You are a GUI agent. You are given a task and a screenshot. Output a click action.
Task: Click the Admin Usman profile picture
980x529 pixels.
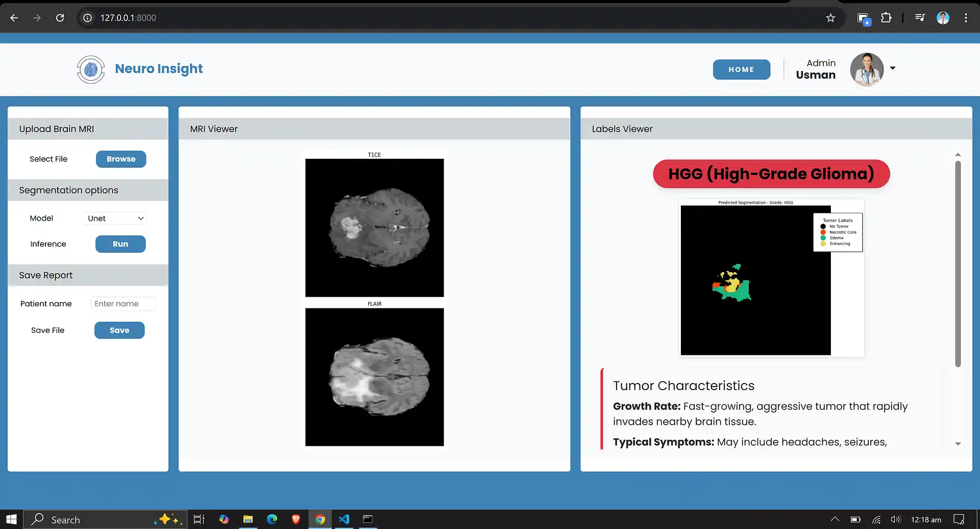pos(866,69)
